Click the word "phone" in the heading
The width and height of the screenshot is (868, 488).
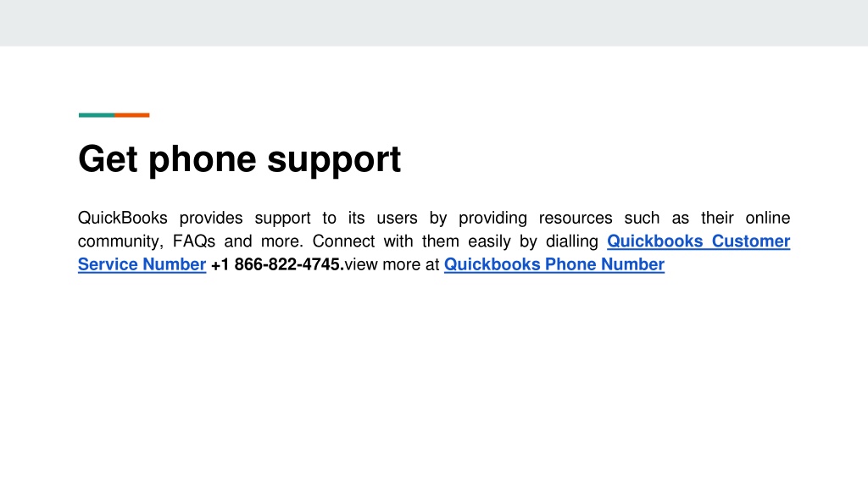click(x=203, y=160)
